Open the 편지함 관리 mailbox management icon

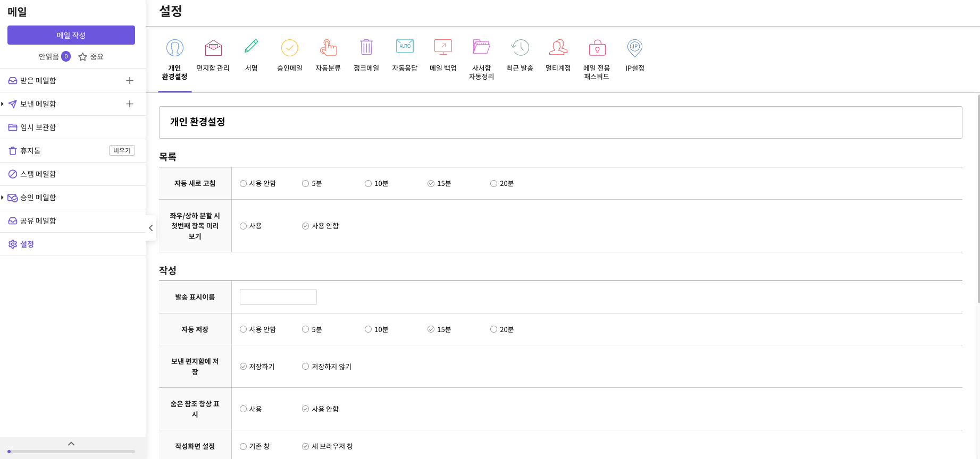pos(213,48)
